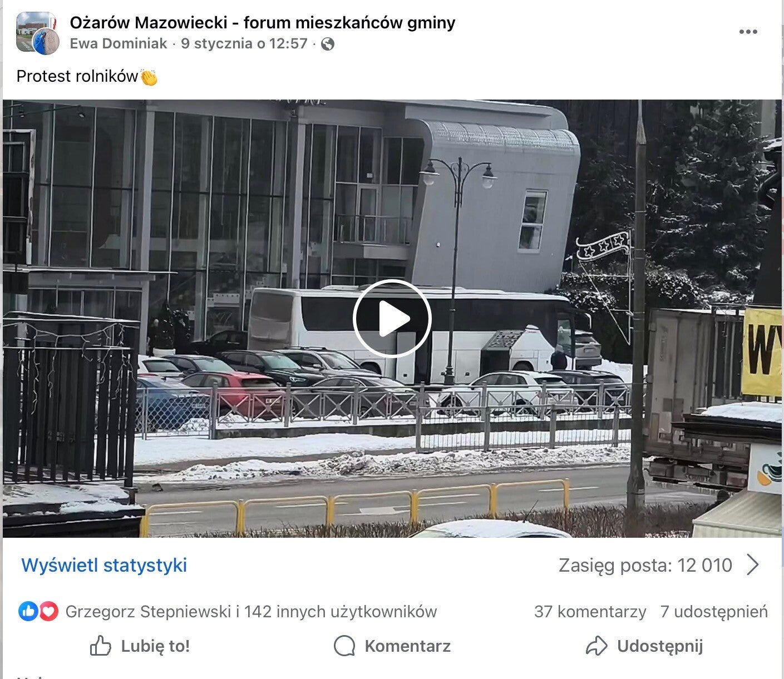Click the red heart reaction icon
784x679 pixels.
(x=48, y=611)
